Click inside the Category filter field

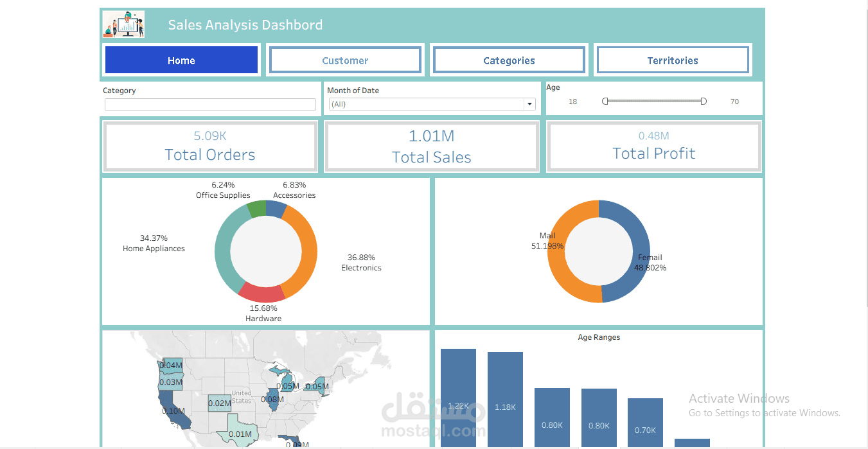210,104
